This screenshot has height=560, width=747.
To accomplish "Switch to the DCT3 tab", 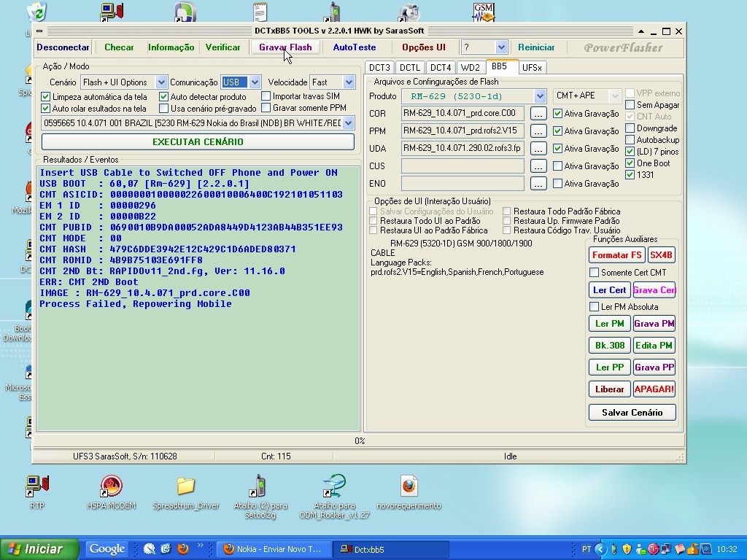I will click(x=379, y=68).
